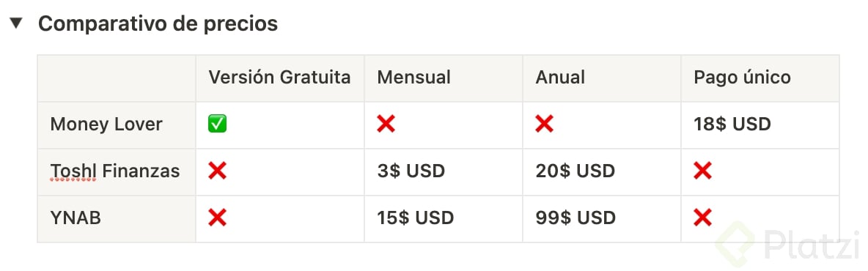Select the Versión Gratuita column header
The width and height of the screenshot is (868, 271).
tap(280, 78)
